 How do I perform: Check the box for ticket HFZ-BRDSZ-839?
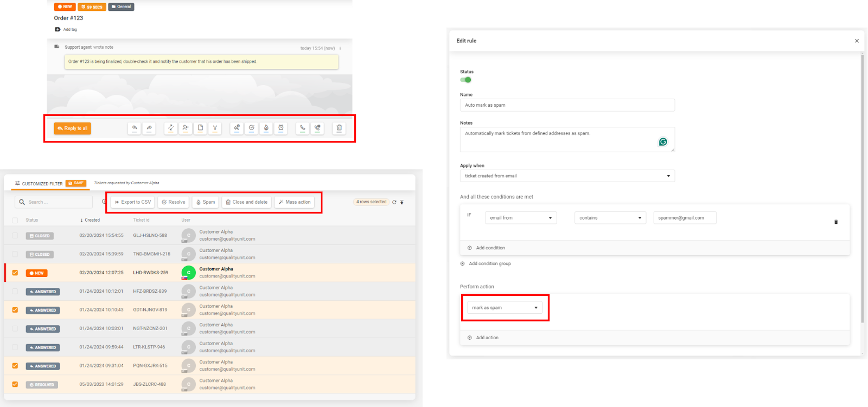[x=15, y=292]
